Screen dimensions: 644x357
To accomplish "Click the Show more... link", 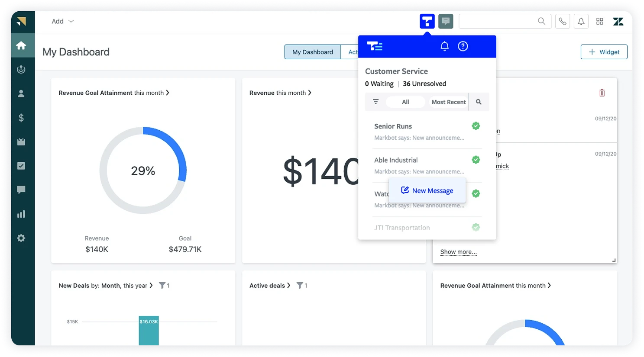I will click(x=458, y=252).
